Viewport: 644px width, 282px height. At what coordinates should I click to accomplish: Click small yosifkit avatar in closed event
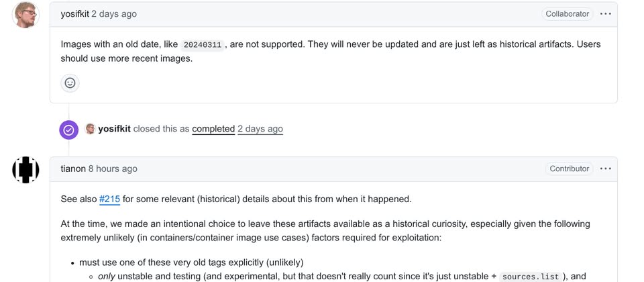pos(91,129)
